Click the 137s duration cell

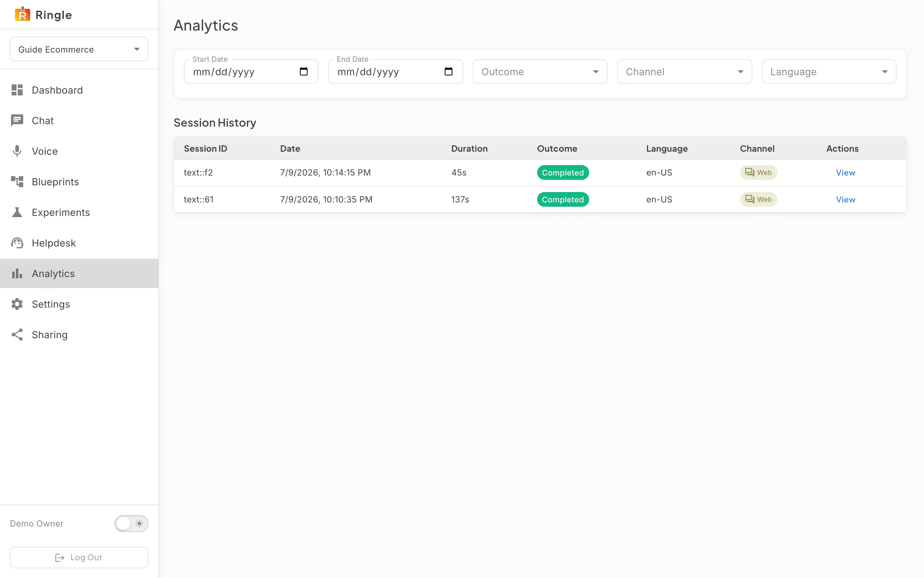[460, 199]
